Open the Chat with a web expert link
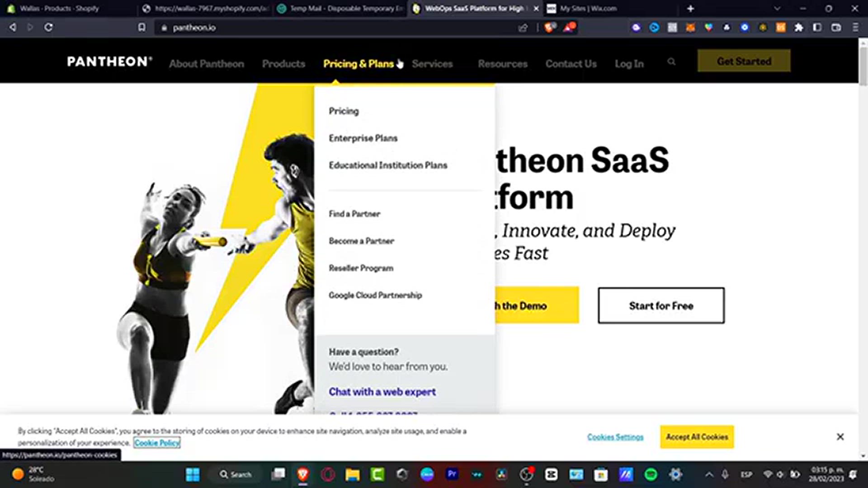 point(382,392)
